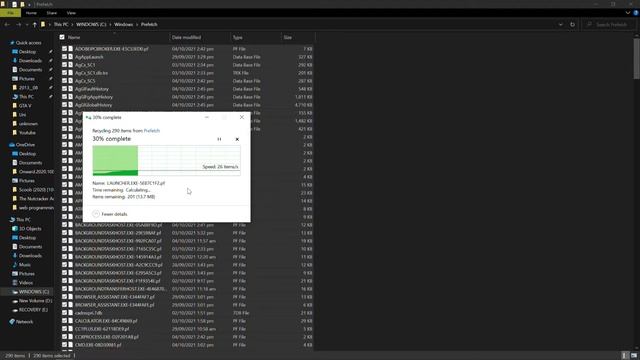Uncheck the cadrespri.7db file checkbox
The height and width of the screenshot is (360, 640).
point(64,313)
